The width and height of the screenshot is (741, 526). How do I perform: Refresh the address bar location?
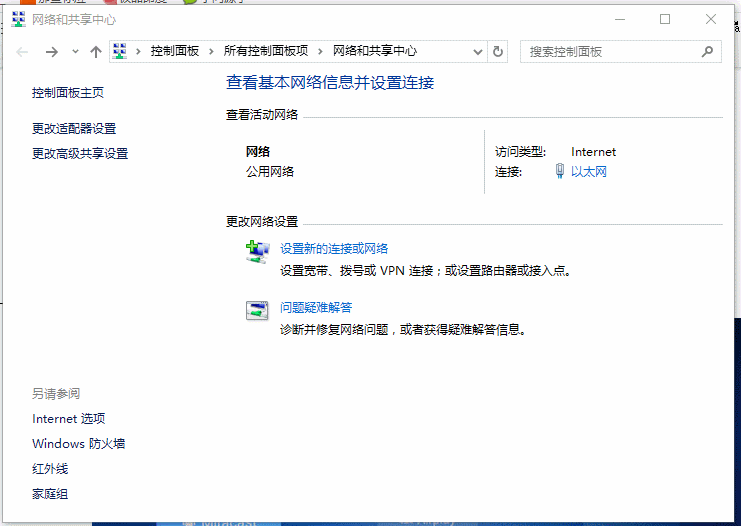coord(498,51)
